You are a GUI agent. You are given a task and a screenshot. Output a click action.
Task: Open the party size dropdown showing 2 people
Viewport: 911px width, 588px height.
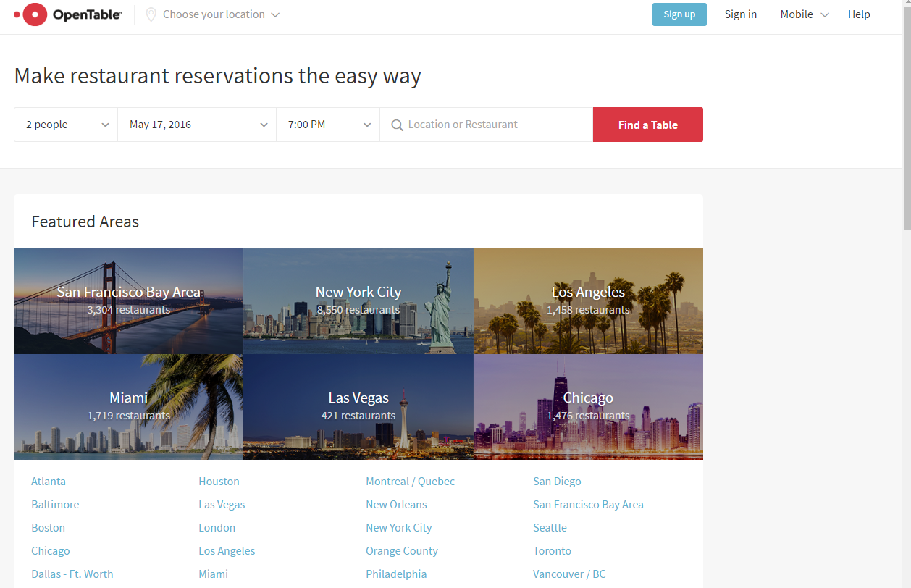(x=66, y=125)
